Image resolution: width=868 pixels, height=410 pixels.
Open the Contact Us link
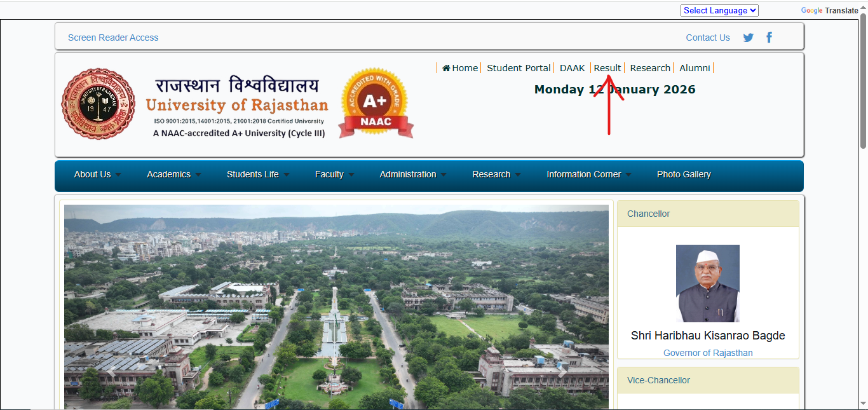click(708, 38)
